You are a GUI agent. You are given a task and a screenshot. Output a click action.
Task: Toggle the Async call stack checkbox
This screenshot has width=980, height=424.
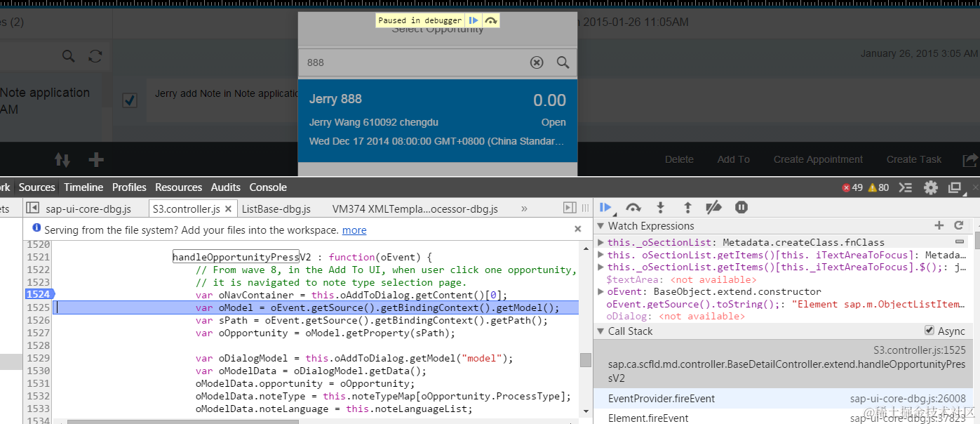click(x=929, y=331)
